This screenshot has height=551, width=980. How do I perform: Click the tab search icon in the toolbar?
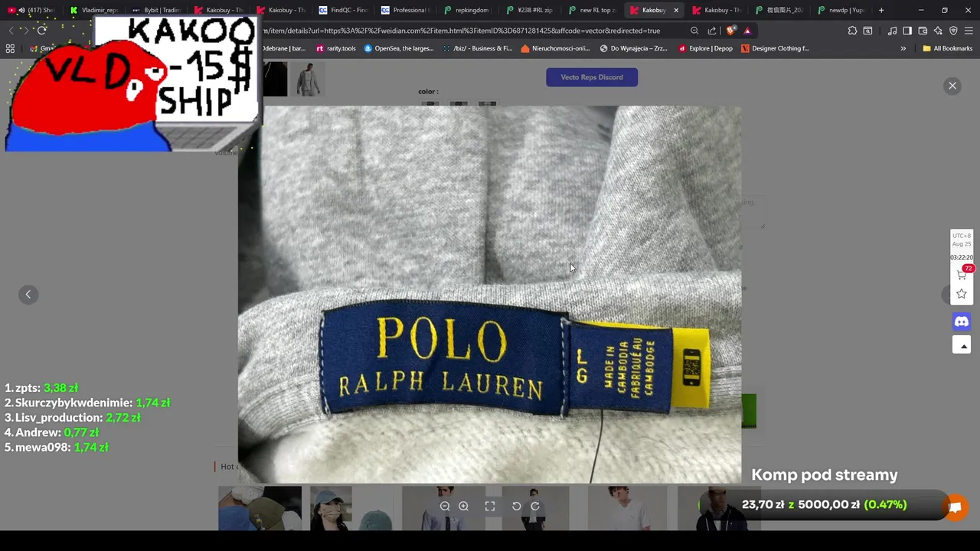867,31
